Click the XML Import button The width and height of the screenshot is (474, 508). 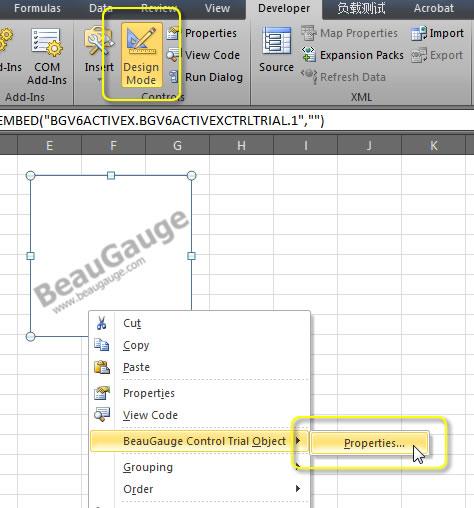point(437,33)
